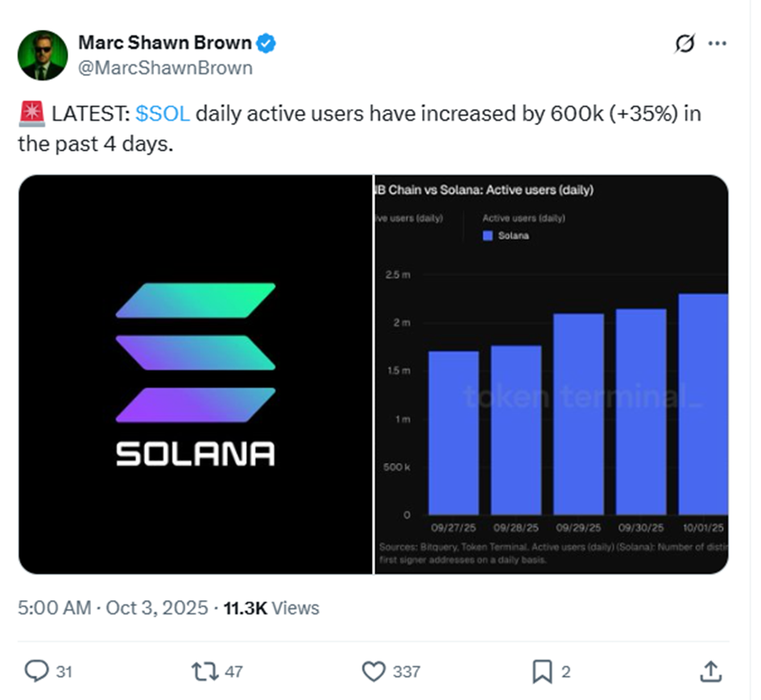The width and height of the screenshot is (761, 700).
Task: Open the three-dot more options menu
Action: 717,44
